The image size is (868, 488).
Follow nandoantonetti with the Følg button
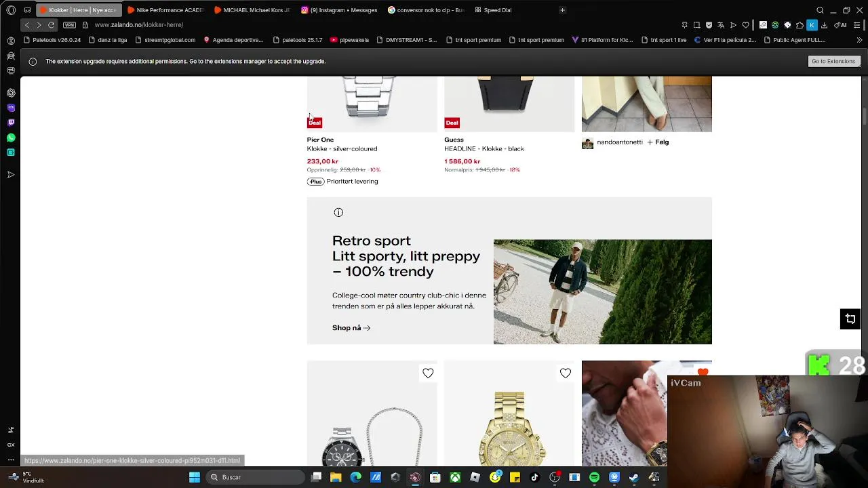tap(658, 142)
